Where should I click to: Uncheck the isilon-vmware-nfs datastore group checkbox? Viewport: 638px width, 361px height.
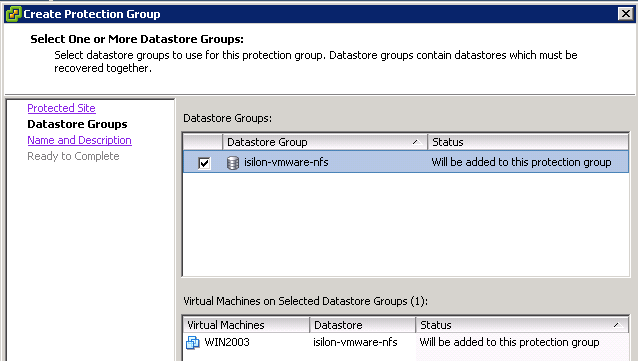(204, 163)
